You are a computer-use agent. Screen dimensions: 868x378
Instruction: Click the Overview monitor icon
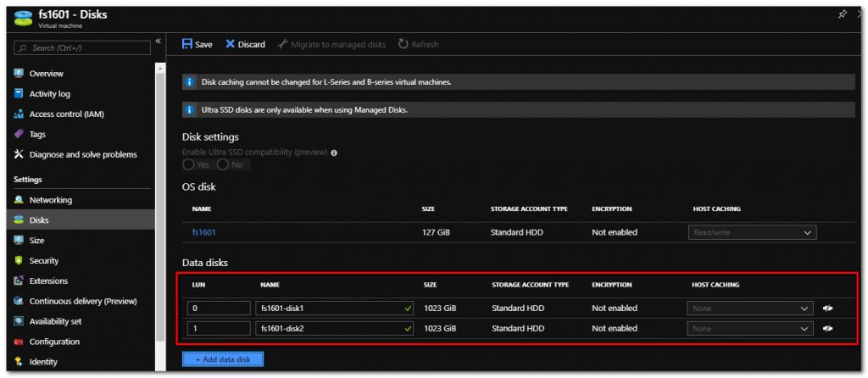coord(19,74)
